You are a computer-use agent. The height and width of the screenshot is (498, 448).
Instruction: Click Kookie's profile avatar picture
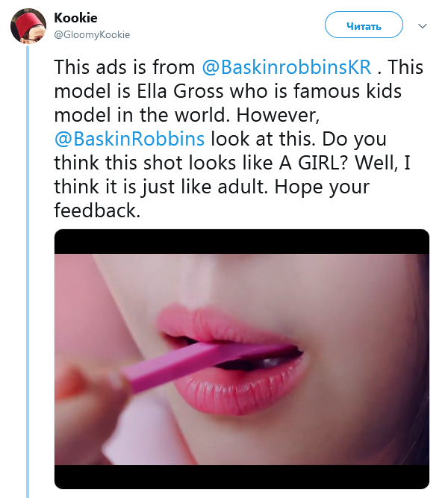pos(27,26)
